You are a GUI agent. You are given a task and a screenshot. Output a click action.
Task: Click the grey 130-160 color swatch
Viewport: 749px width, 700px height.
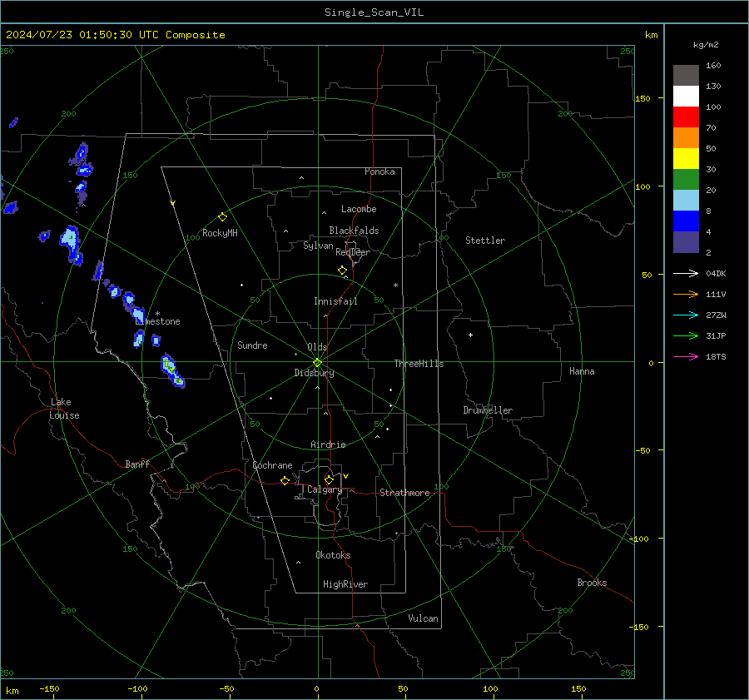tap(686, 76)
